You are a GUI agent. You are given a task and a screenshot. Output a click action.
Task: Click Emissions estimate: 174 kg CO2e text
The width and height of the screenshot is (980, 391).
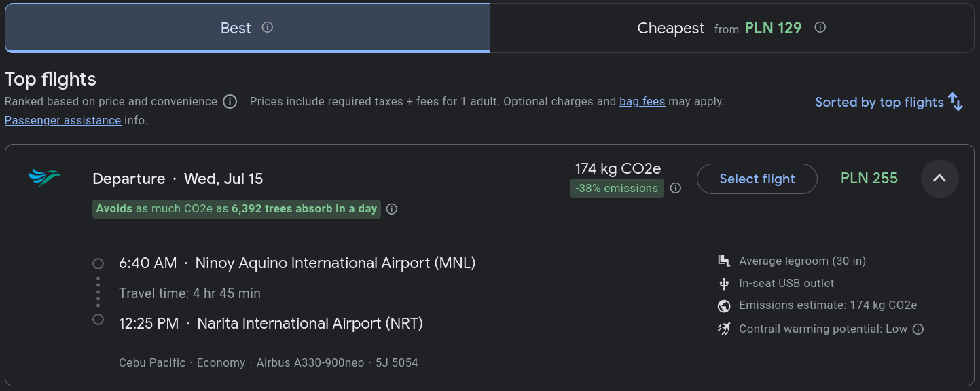(828, 306)
